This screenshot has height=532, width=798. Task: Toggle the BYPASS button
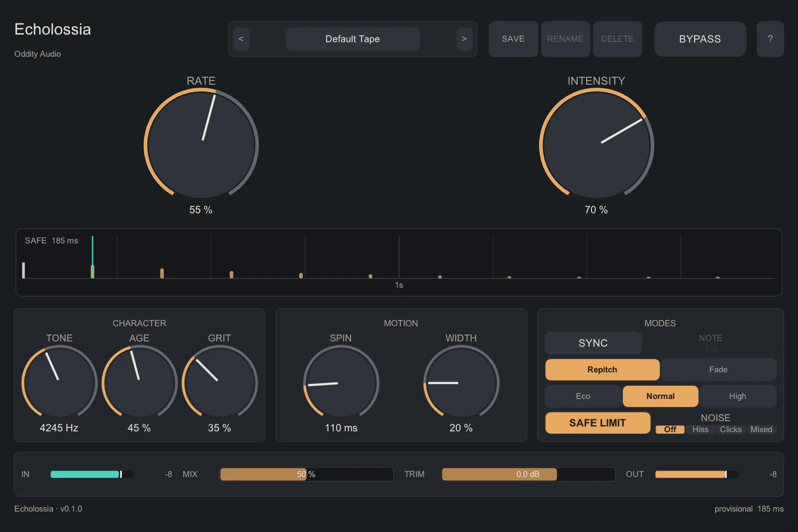coord(700,39)
